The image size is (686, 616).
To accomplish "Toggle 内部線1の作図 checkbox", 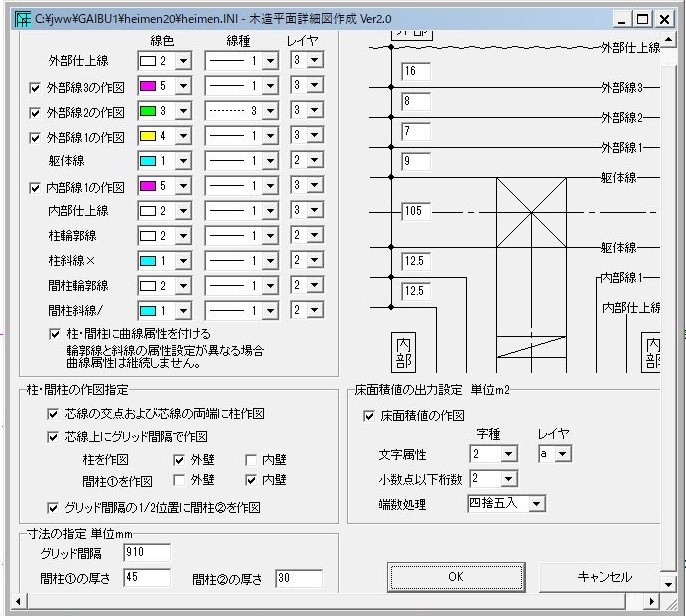I will coord(35,188).
